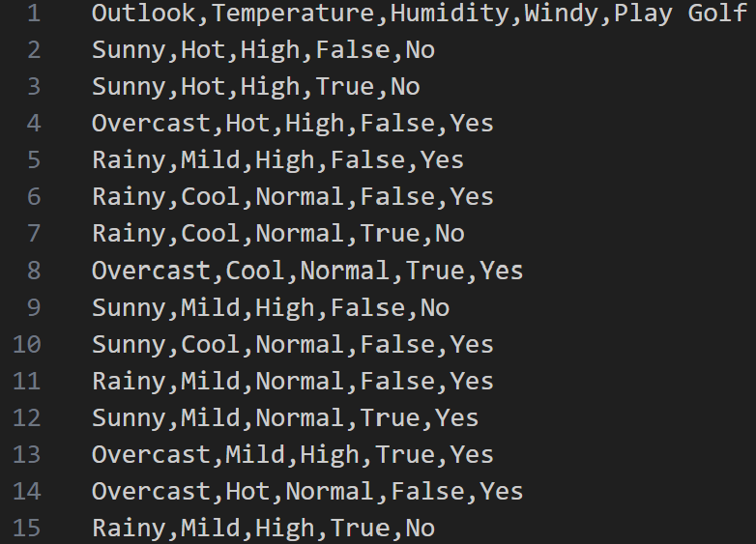Click Normal on line 6
The width and height of the screenshot is (756, 544).
(x=300, y=197)
